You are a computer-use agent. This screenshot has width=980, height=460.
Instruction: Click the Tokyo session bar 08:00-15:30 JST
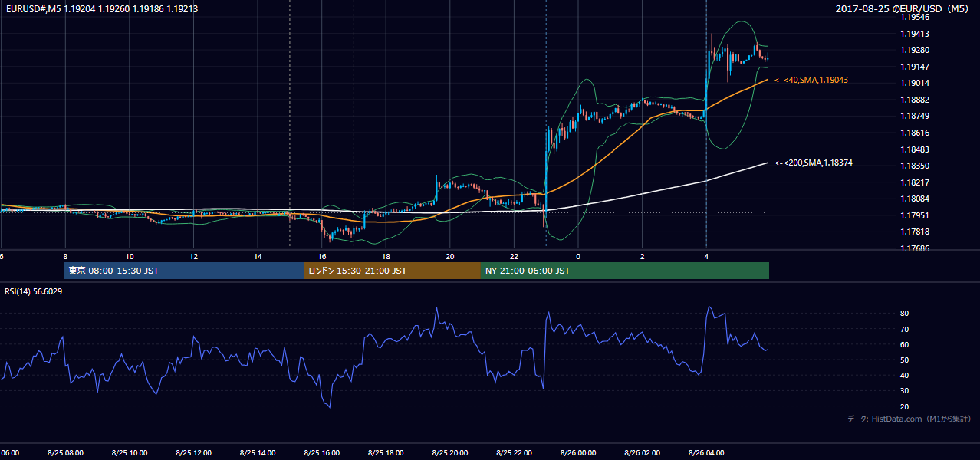(184, 271)
